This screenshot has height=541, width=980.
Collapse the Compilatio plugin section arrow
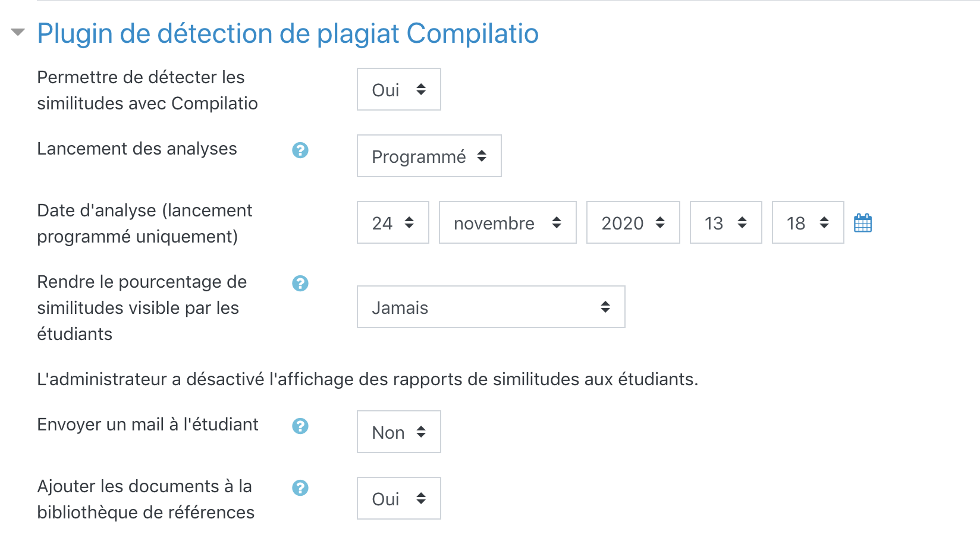[x=18, y=32]
